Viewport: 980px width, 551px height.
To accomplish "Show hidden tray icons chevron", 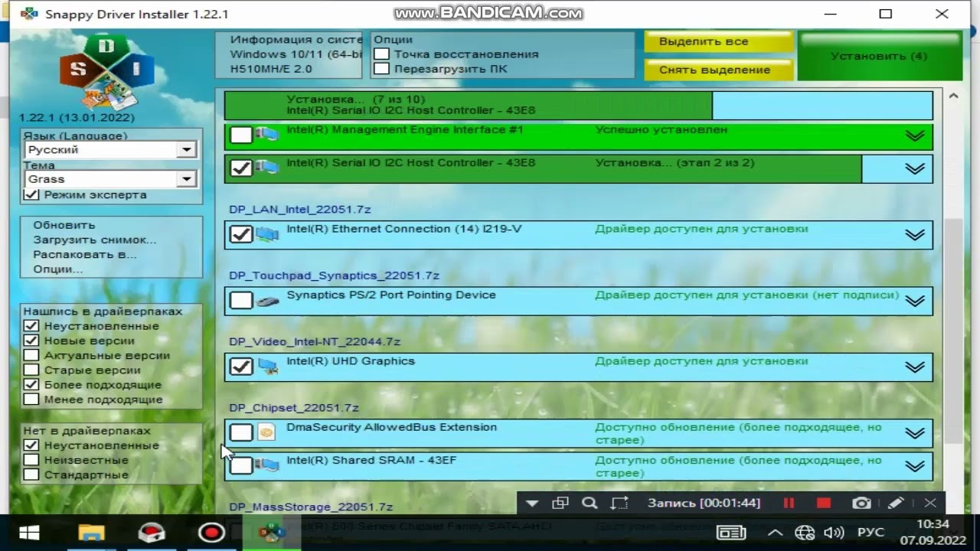I will coord(775,533).
